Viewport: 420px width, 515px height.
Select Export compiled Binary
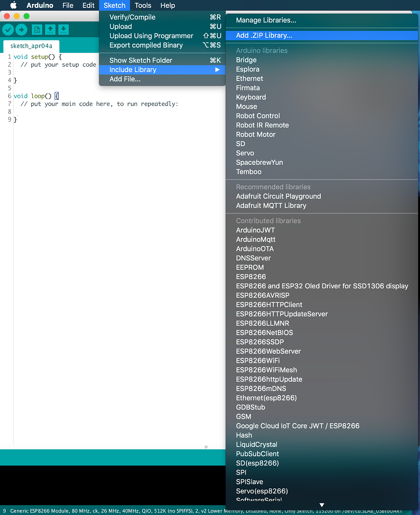point(162,45)
